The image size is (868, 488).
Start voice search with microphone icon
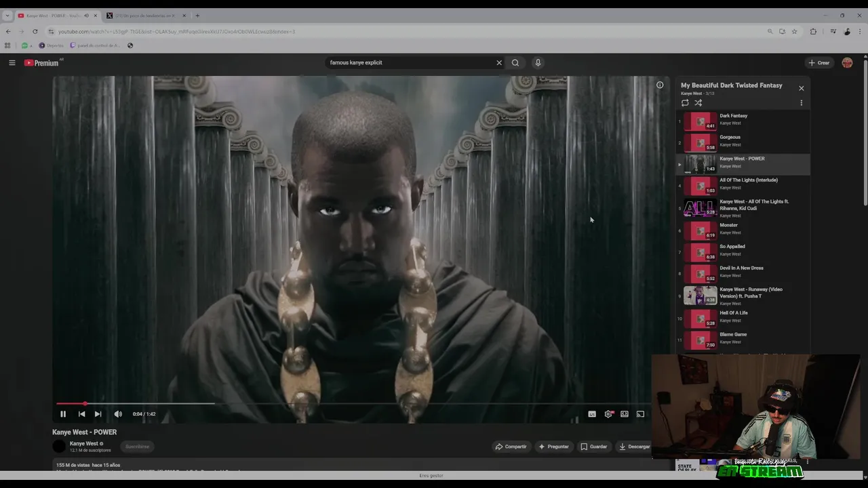pos(538,62)
